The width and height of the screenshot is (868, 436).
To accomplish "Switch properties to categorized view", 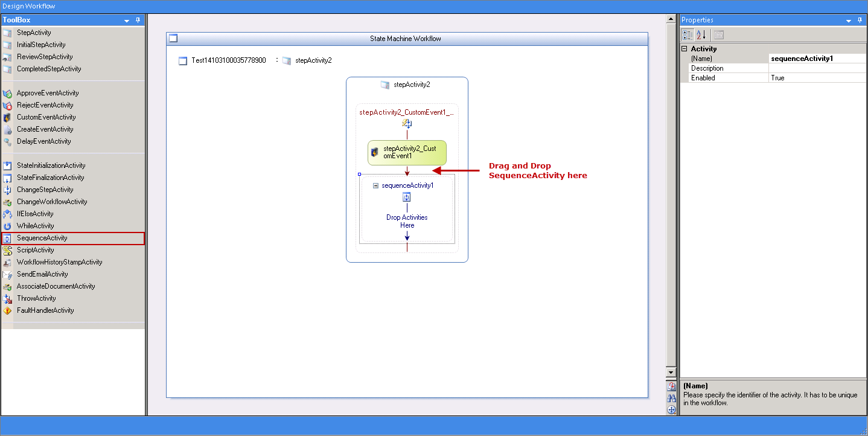I will (x=688, y=34).
